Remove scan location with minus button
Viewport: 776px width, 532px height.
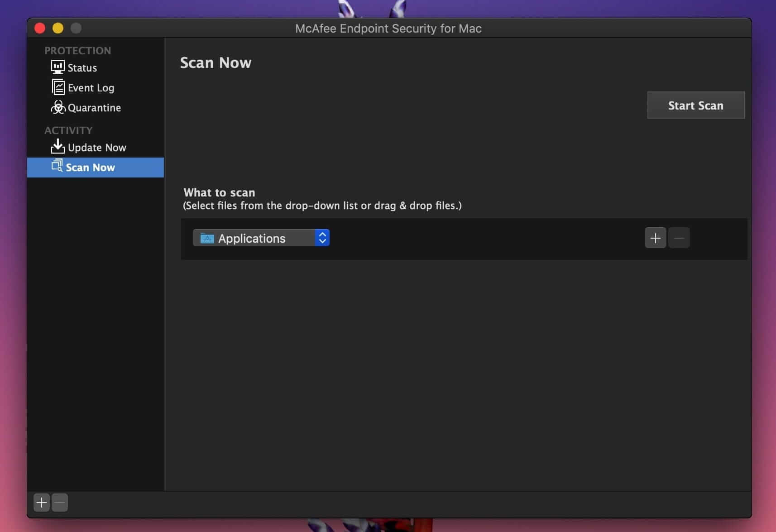(679, 238)
